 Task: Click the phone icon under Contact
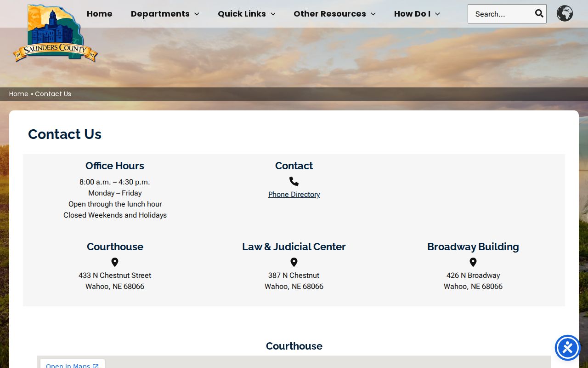pyautogui.click(x=294, y=181)
